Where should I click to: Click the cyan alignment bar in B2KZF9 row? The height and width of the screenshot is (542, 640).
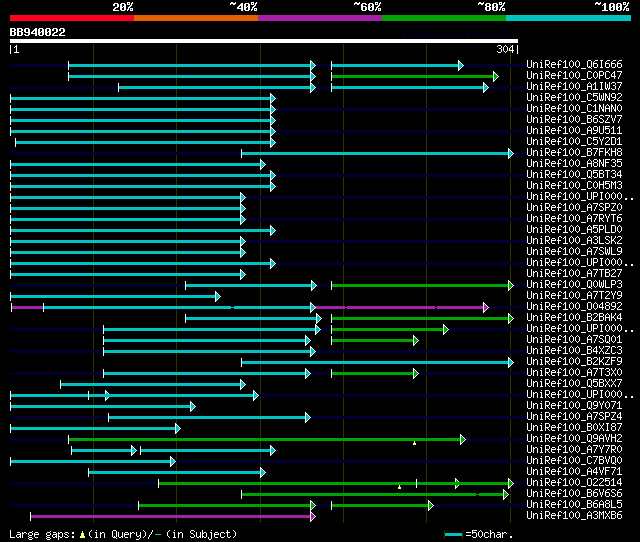[x=376, y=362]
